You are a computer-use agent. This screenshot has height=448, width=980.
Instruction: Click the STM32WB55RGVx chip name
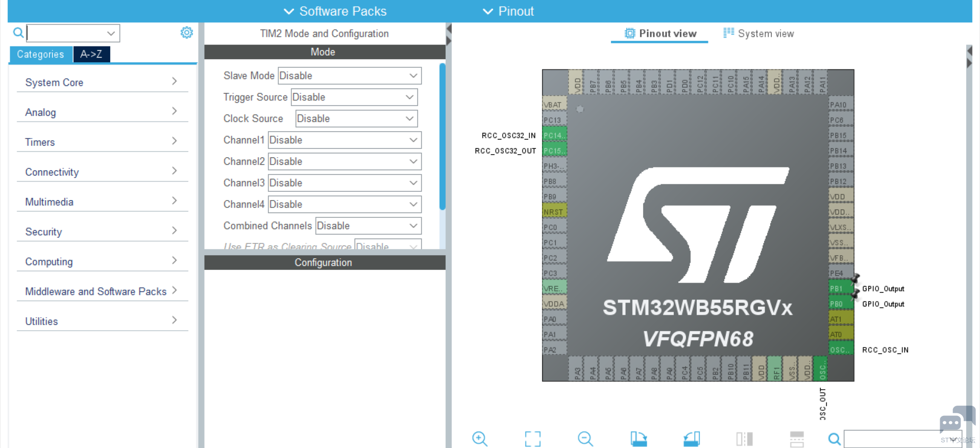click(698, 308)
